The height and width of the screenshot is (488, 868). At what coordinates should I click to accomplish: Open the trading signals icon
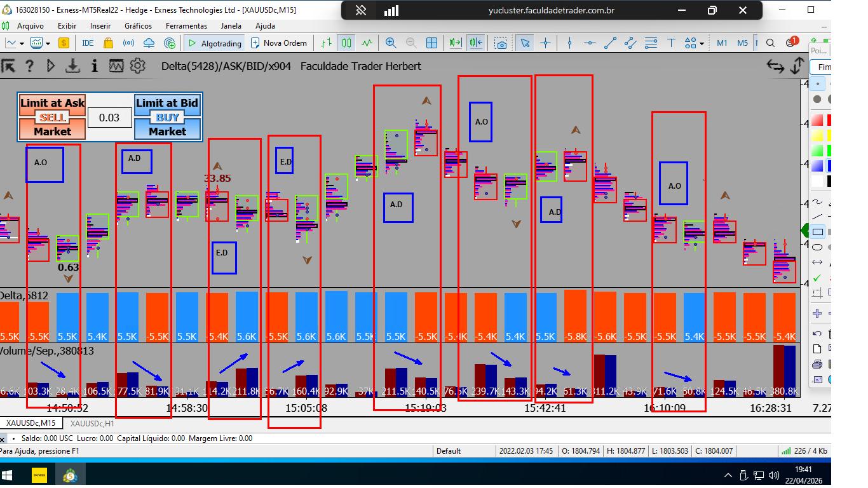click(128, 43)
